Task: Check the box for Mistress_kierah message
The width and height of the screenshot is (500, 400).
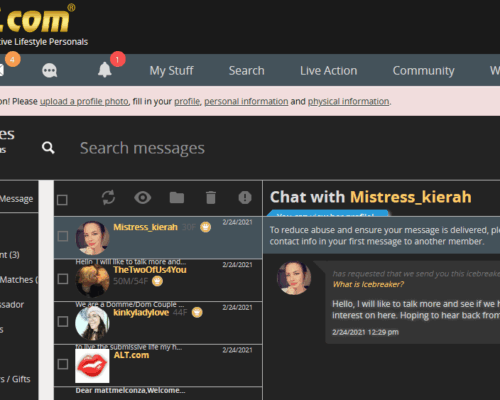Action: 63,236
